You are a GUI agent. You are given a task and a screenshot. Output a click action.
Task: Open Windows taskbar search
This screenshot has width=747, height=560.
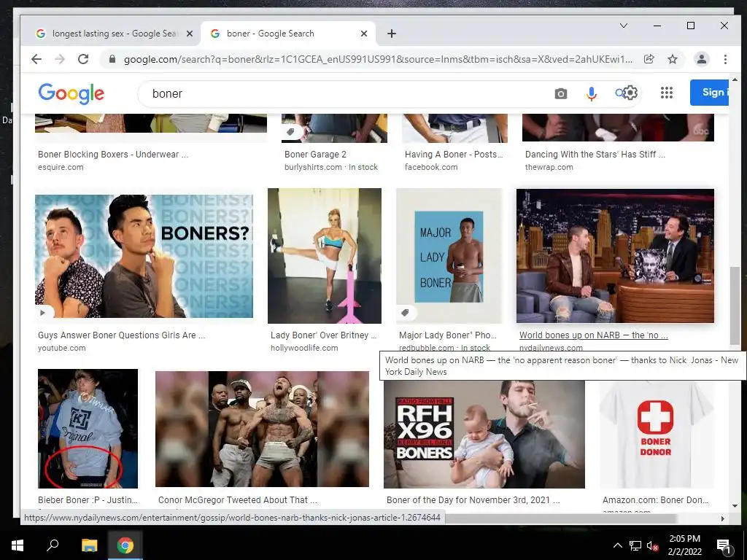click(x=53, y=545)
